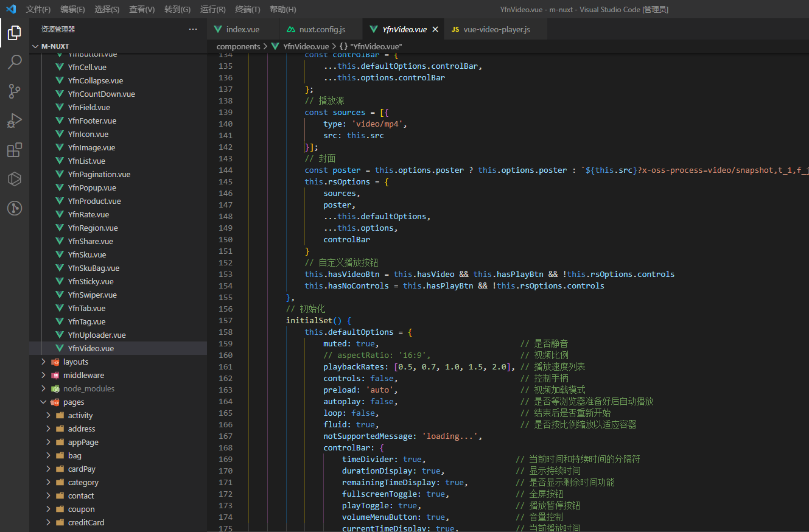Open the Extensions view icon
The height and width of the screenshot is (532, 809).
tap(15, 150)
